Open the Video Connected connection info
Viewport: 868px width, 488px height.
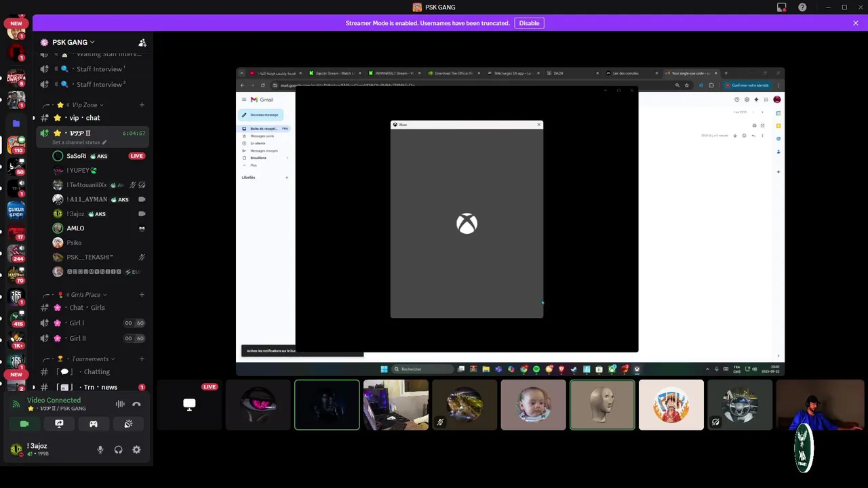(54, 400)
